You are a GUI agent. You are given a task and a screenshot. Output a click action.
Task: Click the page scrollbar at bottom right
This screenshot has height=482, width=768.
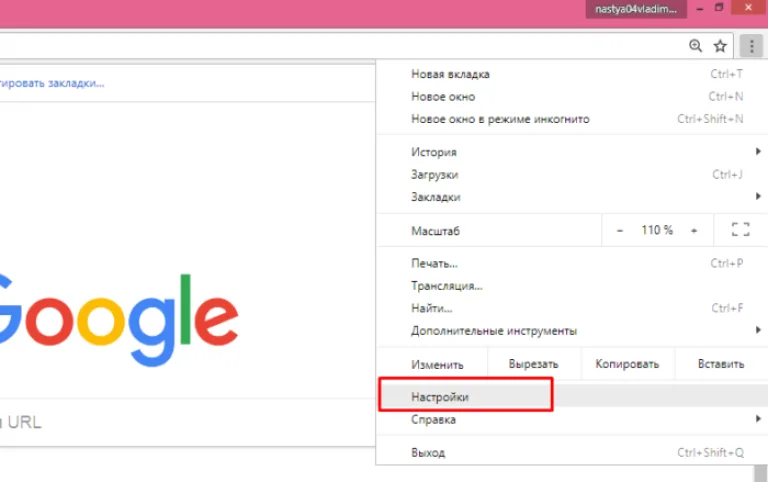pyautogui.click(x=761, y=473)
